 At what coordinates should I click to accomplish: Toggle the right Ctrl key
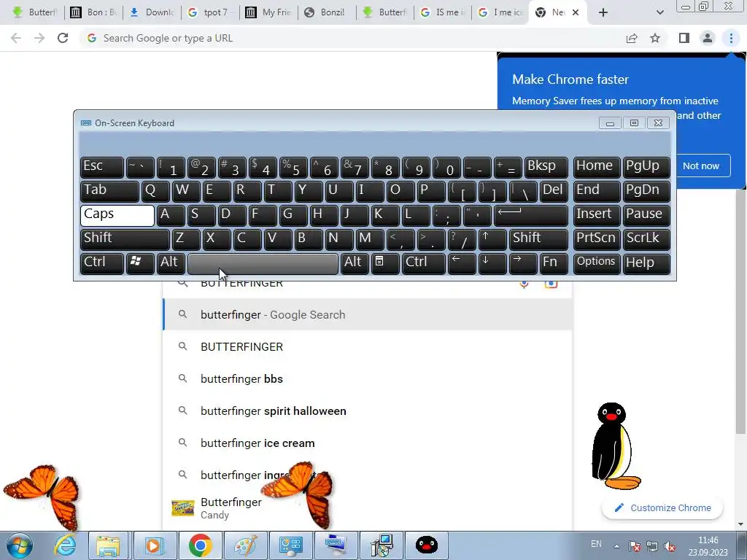[424, 263]
